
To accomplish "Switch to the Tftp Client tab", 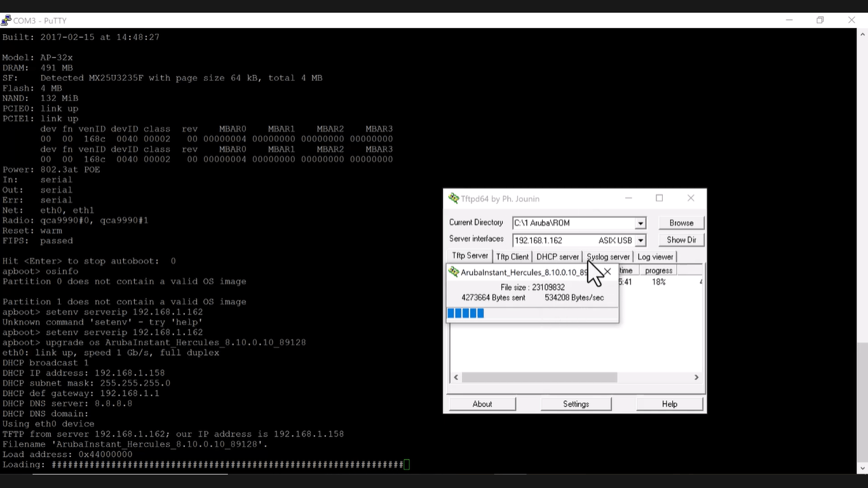I will click(x=512, y=257).
